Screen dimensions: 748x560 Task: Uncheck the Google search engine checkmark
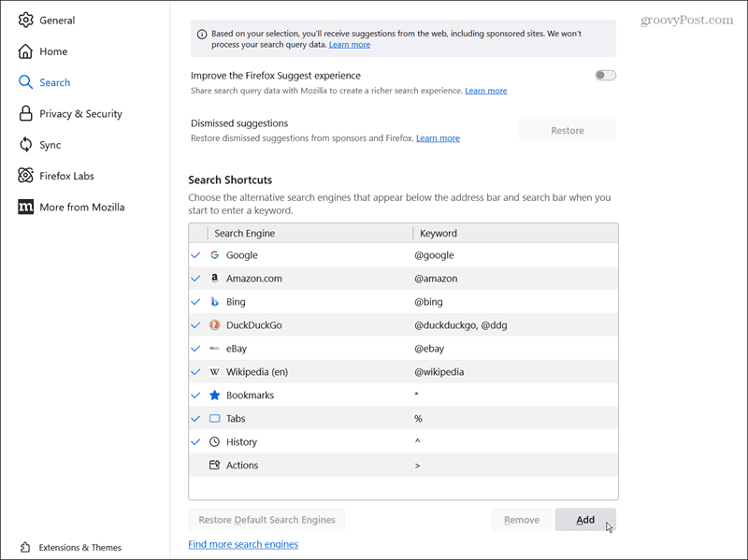click(195, 254)
